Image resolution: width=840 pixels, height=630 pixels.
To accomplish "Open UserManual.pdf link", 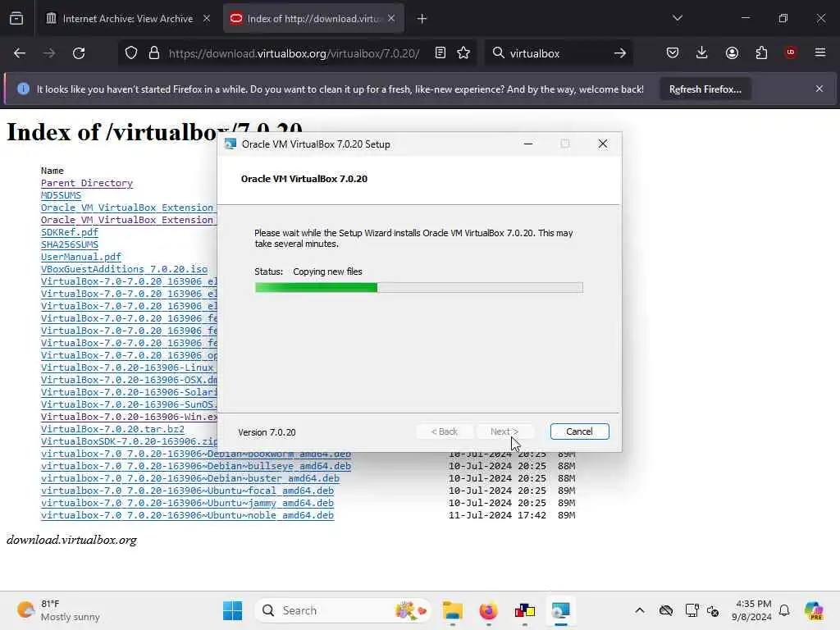I will click(x=81, y=257).
